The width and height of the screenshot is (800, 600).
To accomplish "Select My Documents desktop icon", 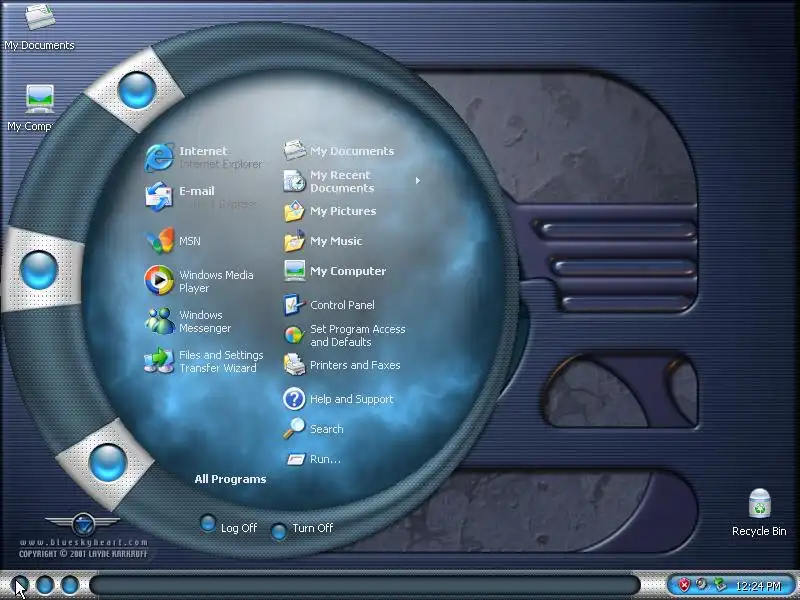I will (x=40, y=17).
